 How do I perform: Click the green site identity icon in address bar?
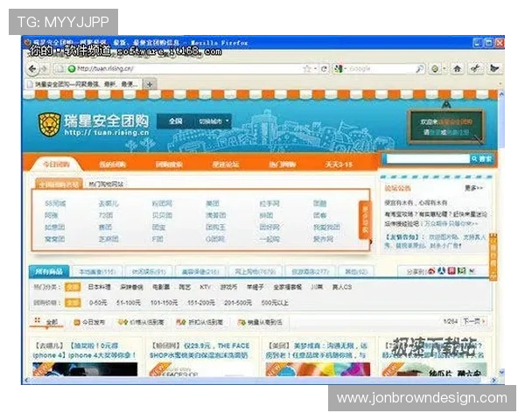72,68
